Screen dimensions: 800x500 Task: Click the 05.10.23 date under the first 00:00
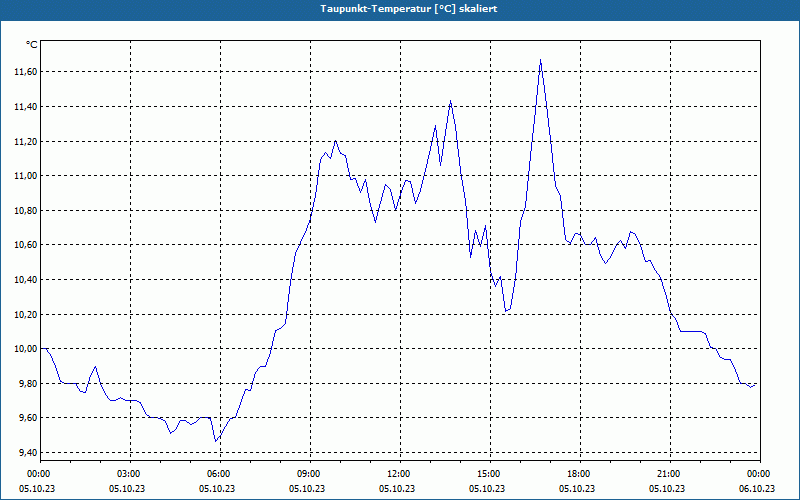coord(37,488)
